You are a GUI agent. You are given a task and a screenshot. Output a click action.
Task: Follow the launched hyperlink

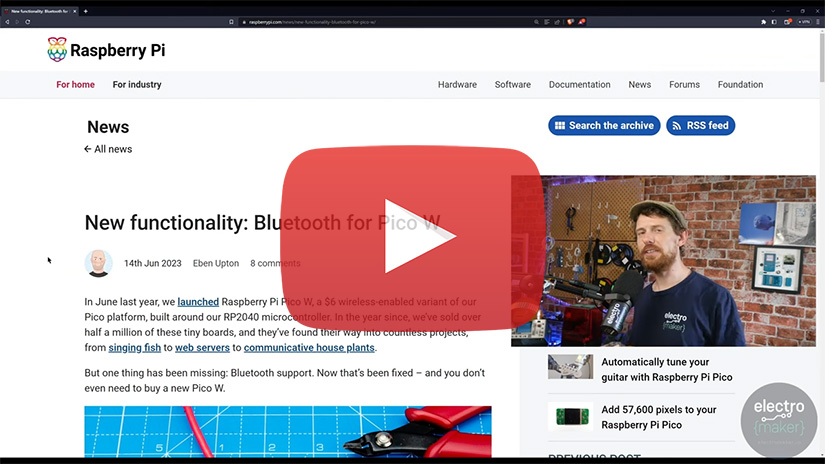click(x=198, y=302)
